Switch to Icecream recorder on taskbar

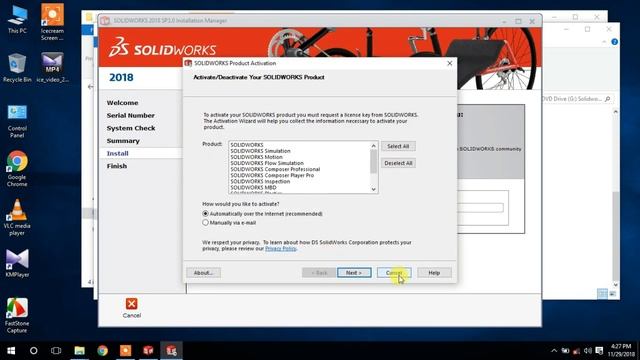coord(125,351)
